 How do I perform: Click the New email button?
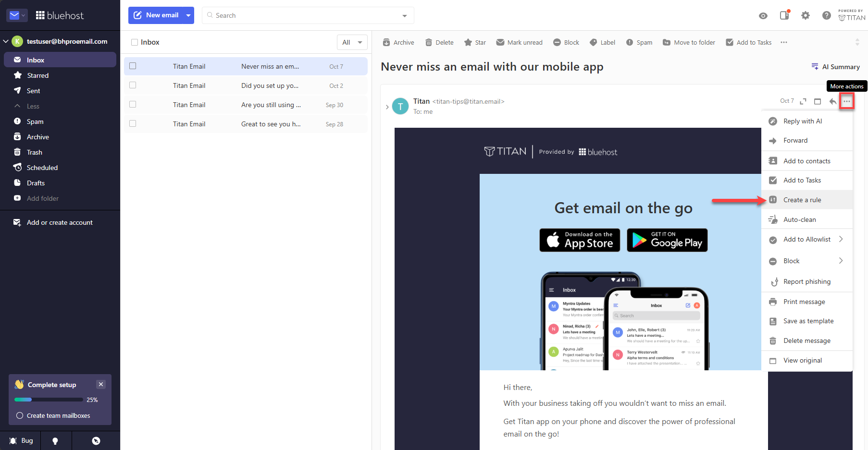[156, 15]
